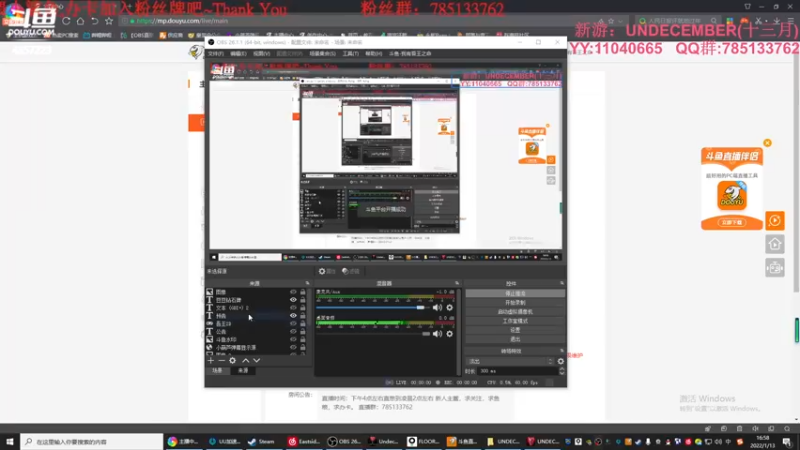Click the Studio Mode button
Image resolution: width=800 pixels, height=450 pixels.
point(515,321)
